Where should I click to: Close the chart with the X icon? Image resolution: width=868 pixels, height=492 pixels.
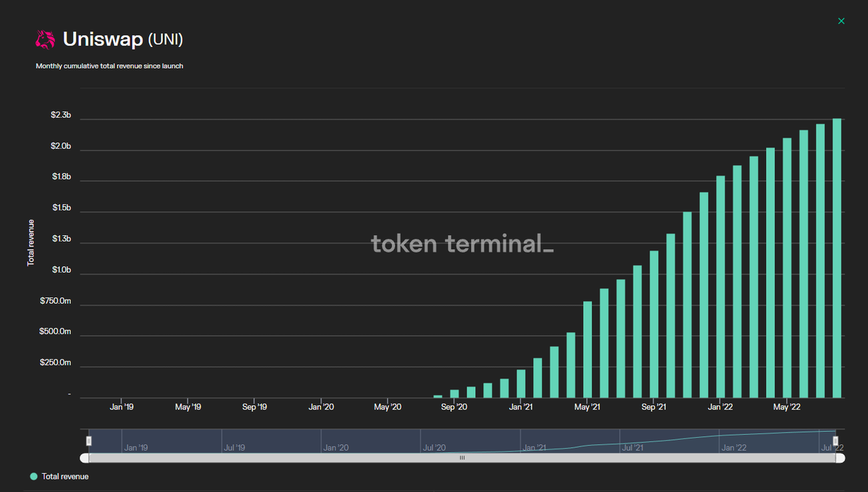[x=841, y=21]
